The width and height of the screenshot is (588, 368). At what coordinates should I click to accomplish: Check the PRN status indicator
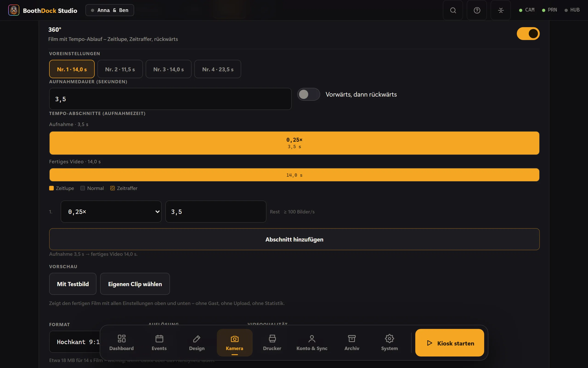550,10
